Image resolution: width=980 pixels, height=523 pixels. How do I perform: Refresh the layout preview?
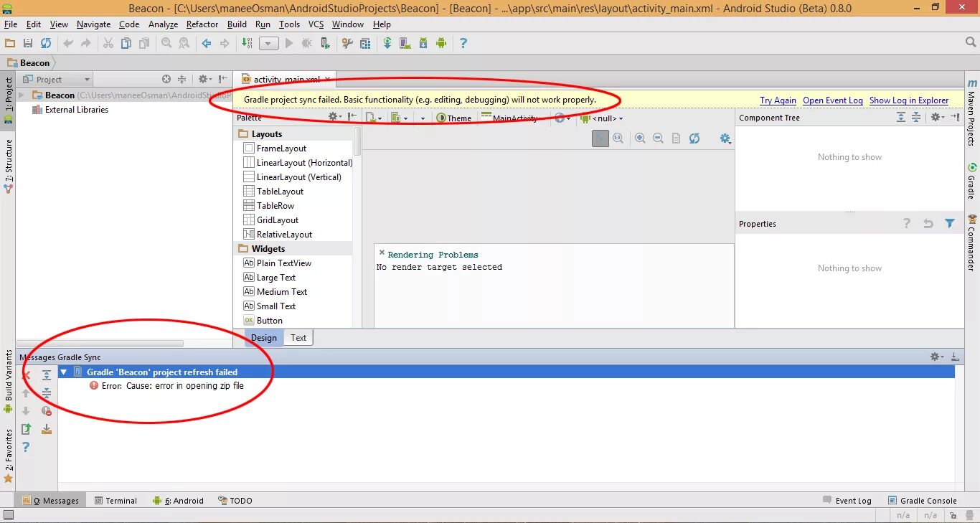point(694,138)
